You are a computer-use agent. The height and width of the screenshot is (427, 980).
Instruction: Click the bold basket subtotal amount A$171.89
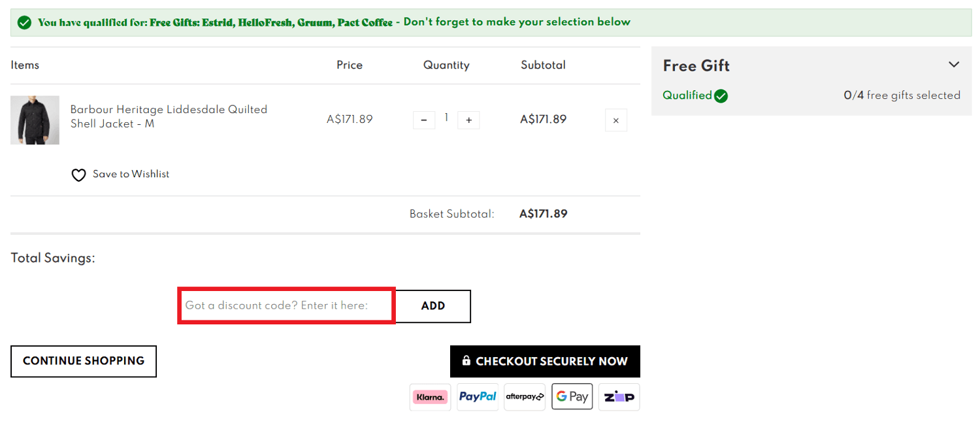(x=543, y=214)
